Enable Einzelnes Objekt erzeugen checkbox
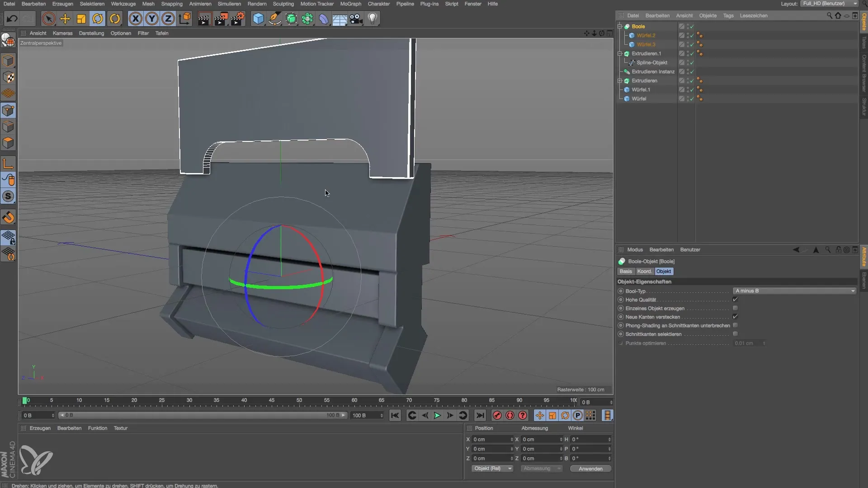This screenshot has width=868, height=488. [736, 308]
